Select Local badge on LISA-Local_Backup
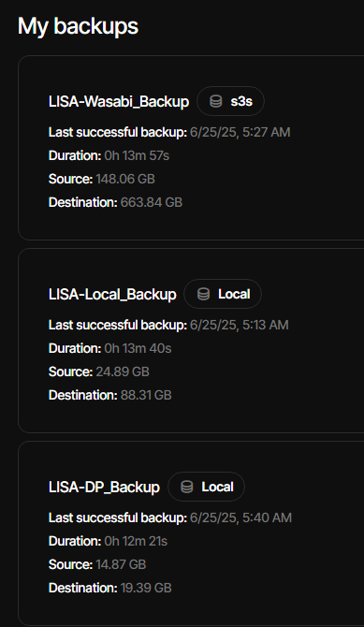Image resolution: width=364 pixels, height=627 pixels. pyautogui.click(x=223, y=294)
